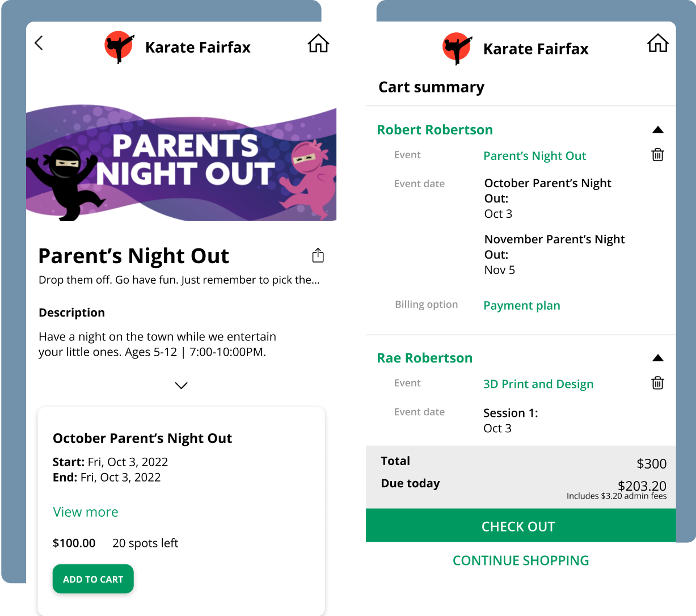Delete Parent's Night Out from the cart
The image size is (696, 616).
coord(657,155)
